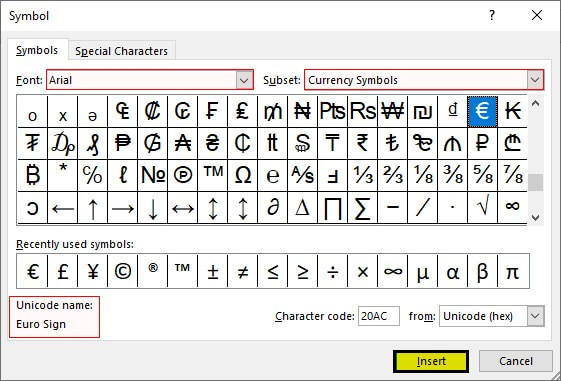Select the Franc sign ₣ in the grid
The image size is (561, 381).
(x=213, y=111)
